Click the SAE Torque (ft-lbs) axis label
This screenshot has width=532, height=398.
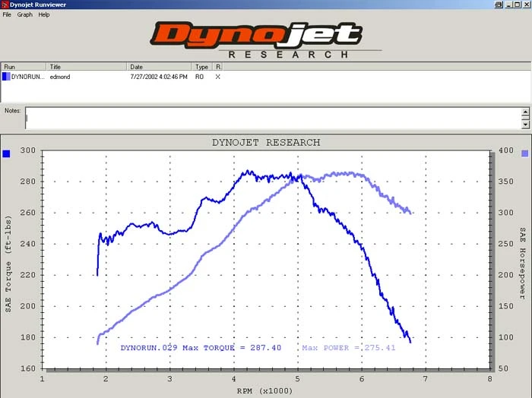point(8,264)
